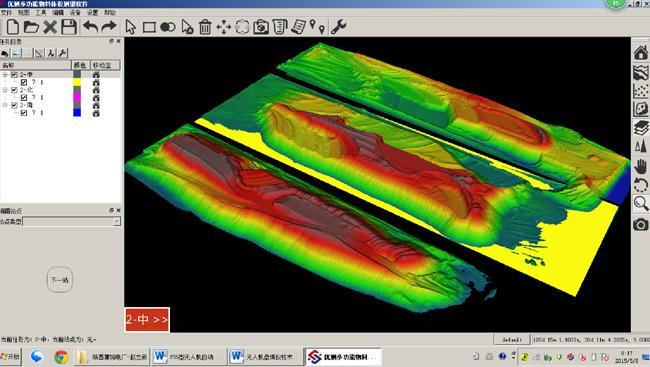
Task: Click the magnifier zoom icon on the right sidebar
Action: (x=640, y=204)
